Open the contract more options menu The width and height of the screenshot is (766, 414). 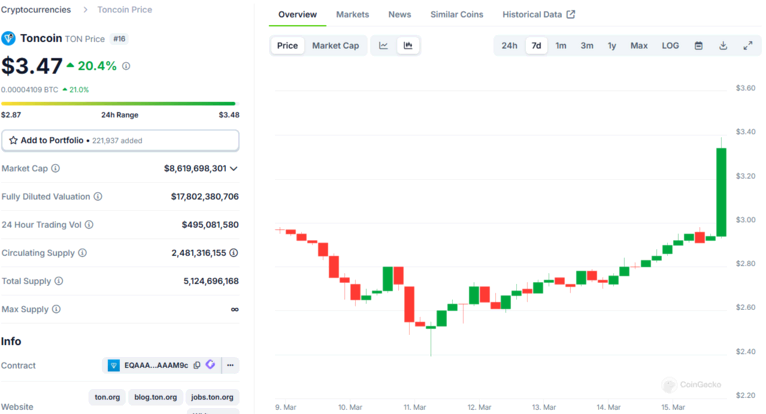(230, 365)
